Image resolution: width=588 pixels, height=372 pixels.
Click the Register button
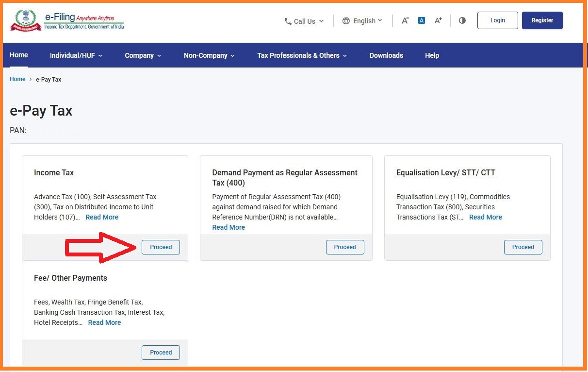[542, 20]
